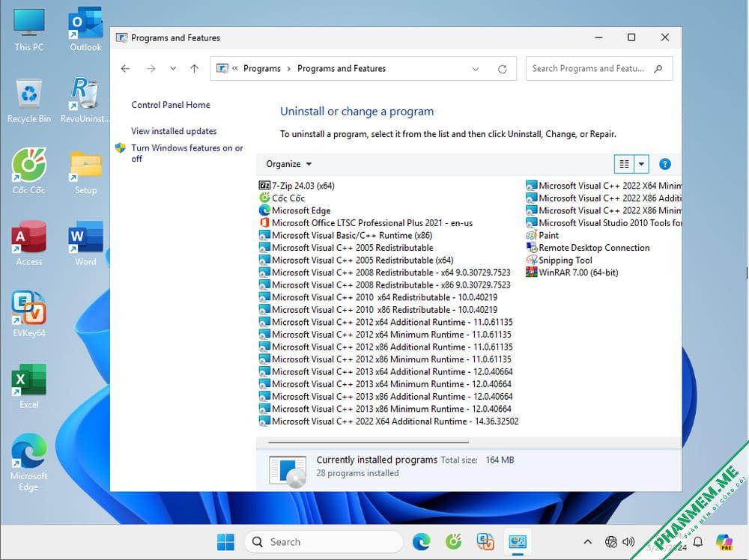This screenshot has height=560, width=749.
Task: Select Visual C++ 2012 x64 Minimum Runtime
Action: [385, 335]
